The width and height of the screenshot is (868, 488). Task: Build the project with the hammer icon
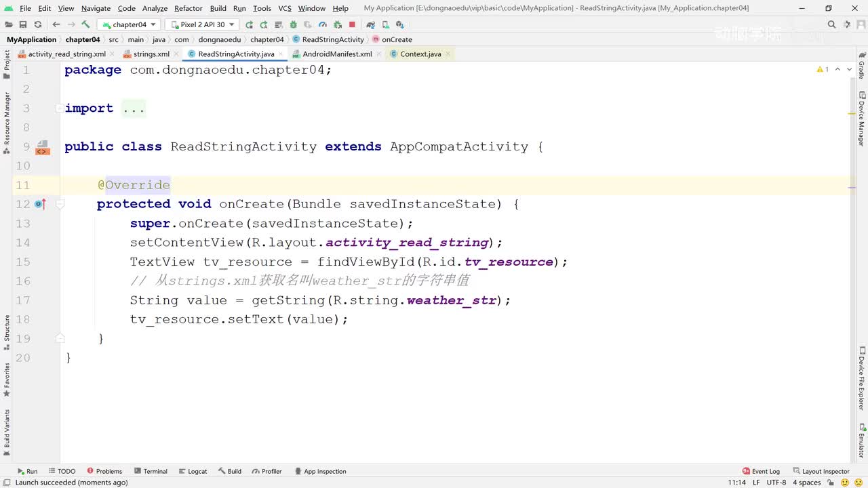[85, 24]
